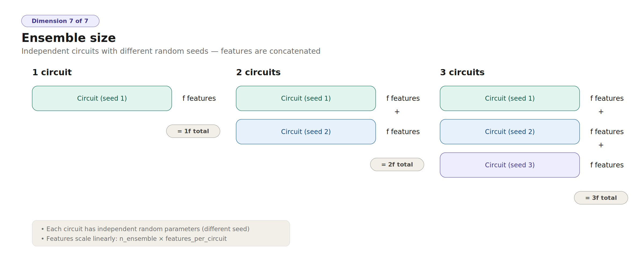
Task: Click the "= 3f total" pill
Action: click(601, 198)
